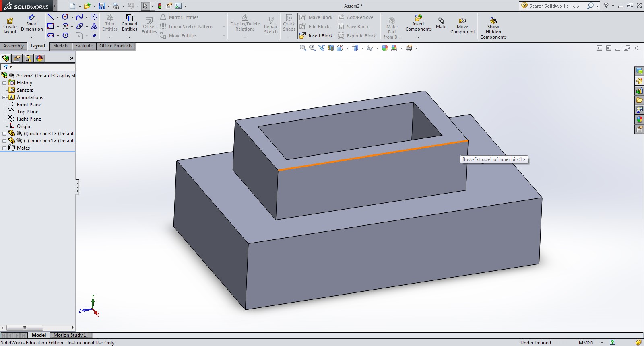Select the sketch Point tool
644x346 pixels.
(x=94, y=35)
